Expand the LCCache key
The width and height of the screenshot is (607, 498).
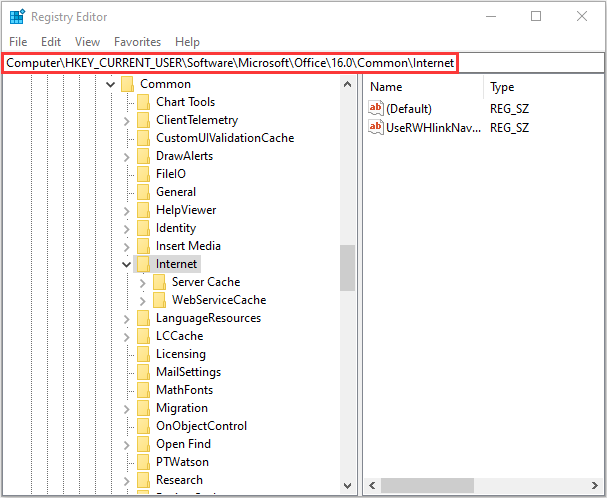coord(127,337)
